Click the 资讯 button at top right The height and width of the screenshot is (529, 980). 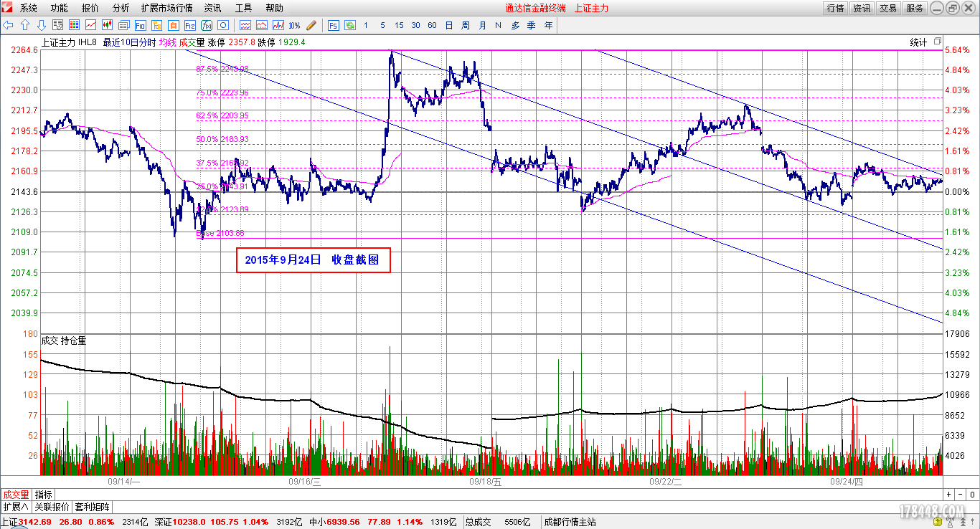point(862,8)
